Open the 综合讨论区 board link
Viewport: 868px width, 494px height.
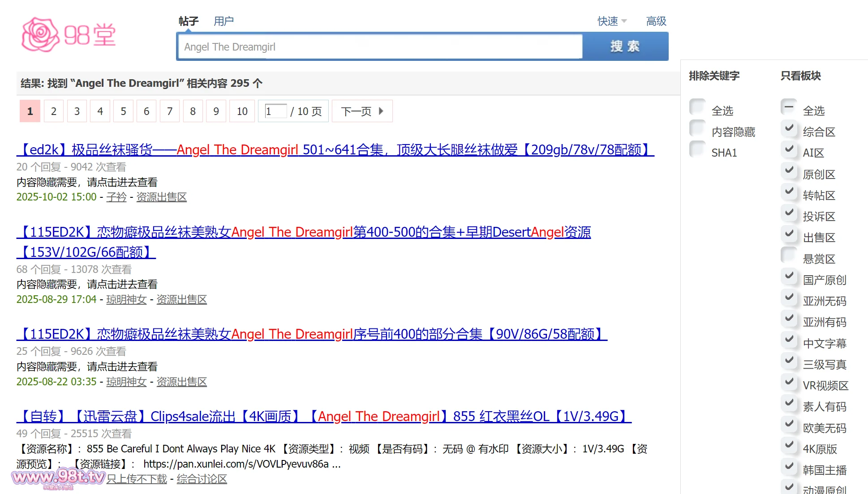pos(202,479)
